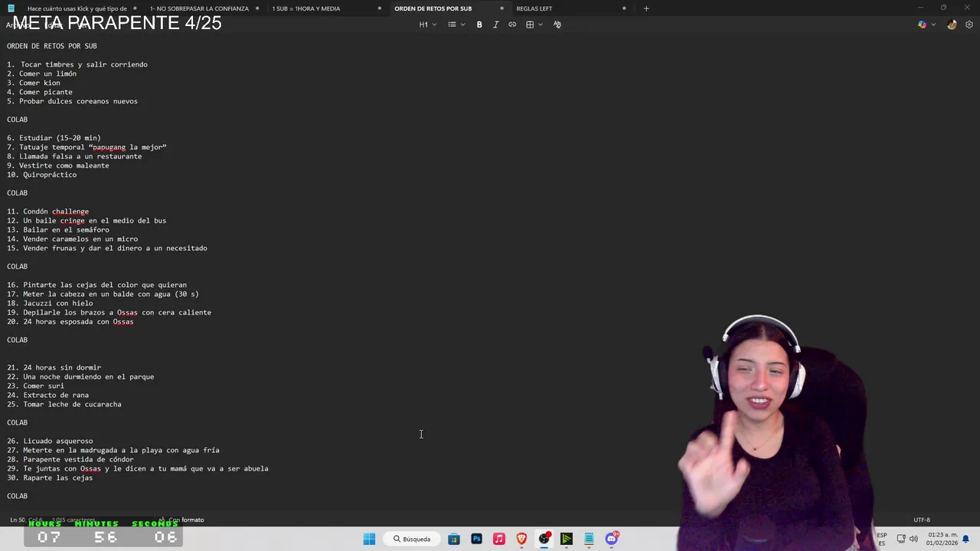Open volume control in system tray
This screenshot has height=551, width=980.
(x=913, y=539)
